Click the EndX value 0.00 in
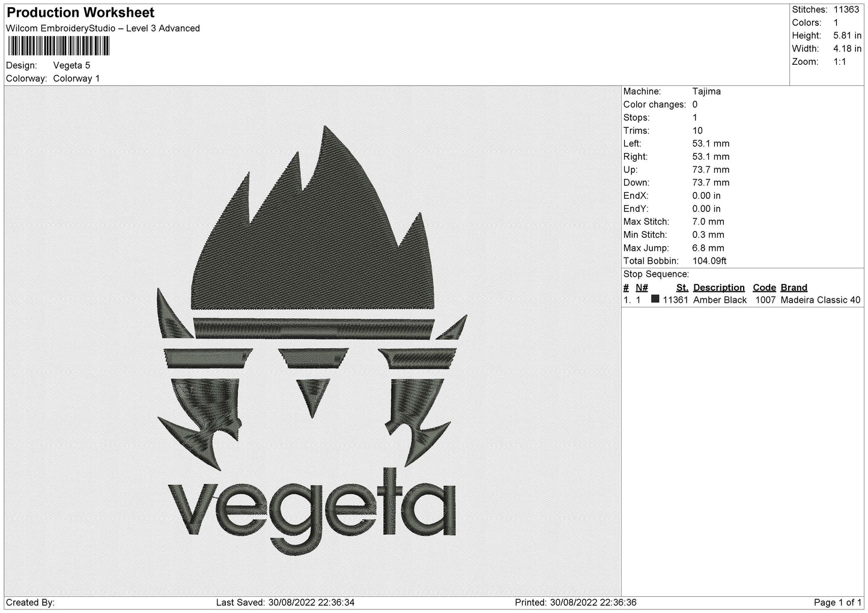The image size is (868, 613). click(x=706, y=196)
